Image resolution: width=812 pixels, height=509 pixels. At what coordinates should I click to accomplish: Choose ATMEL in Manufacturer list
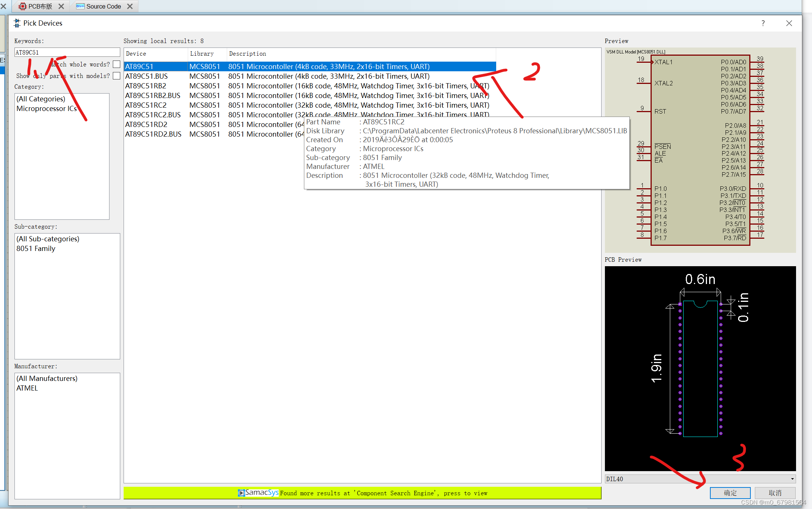click(27, 388)
